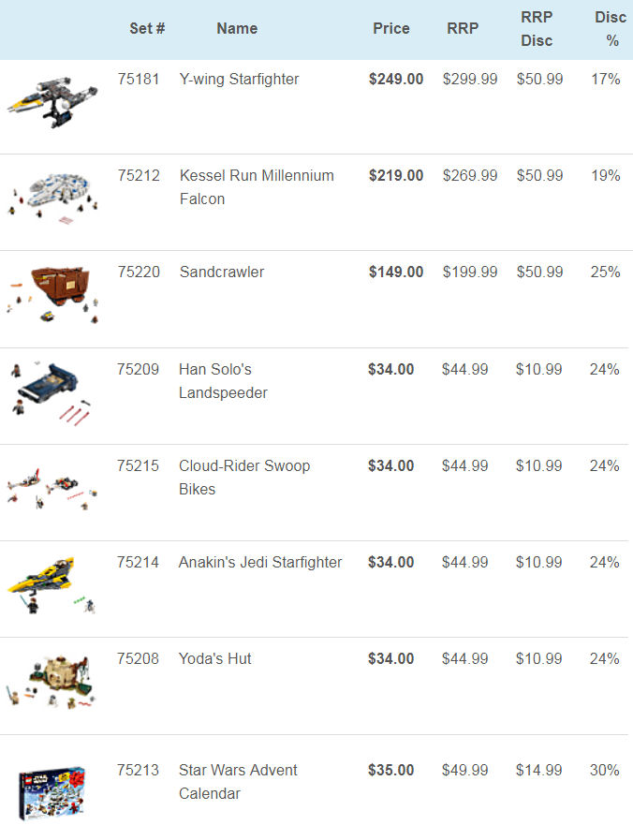Click the Star Wars Advent Calendar box image
The width and height of the screenshot is (633, 840).
52,793
